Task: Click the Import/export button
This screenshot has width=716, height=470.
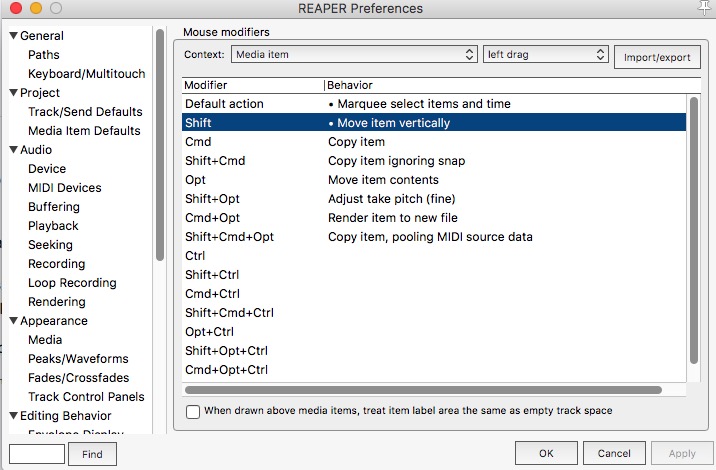Action: 657,57
